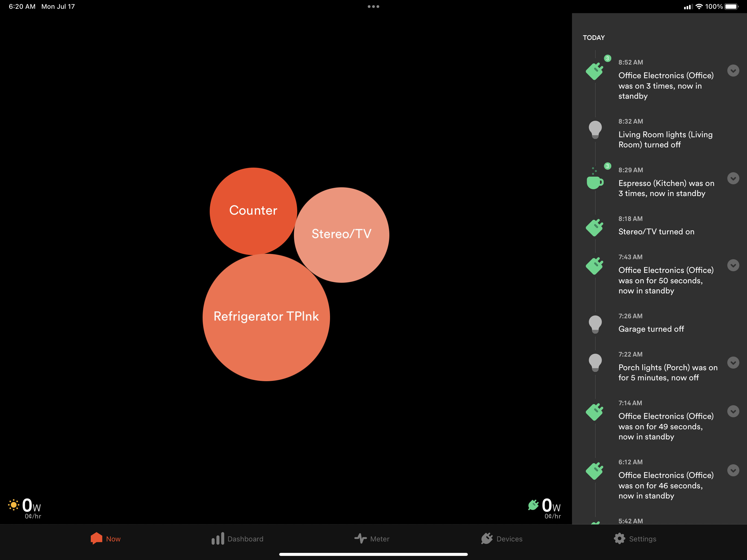The width and height of the screenshot is (747, 560).
Task: Go to the Devices tab
Action: coord(502,539)
